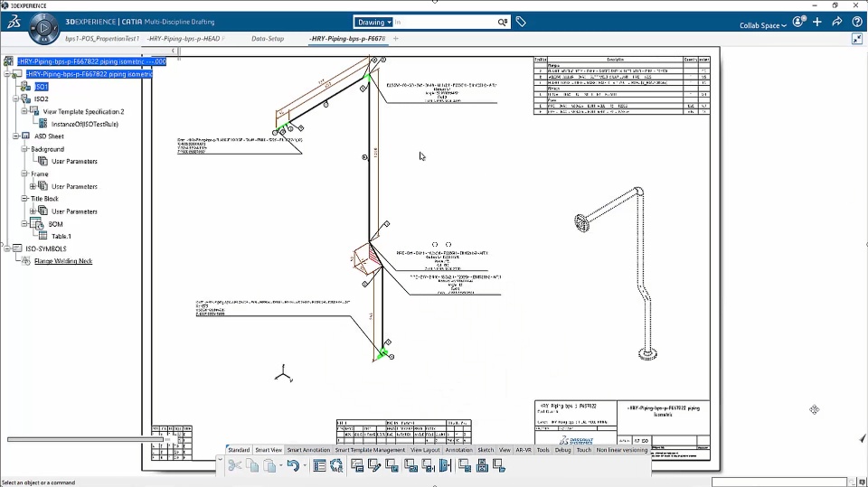
Task: Switch to the Data-Setup document tab
Action: 268,39
